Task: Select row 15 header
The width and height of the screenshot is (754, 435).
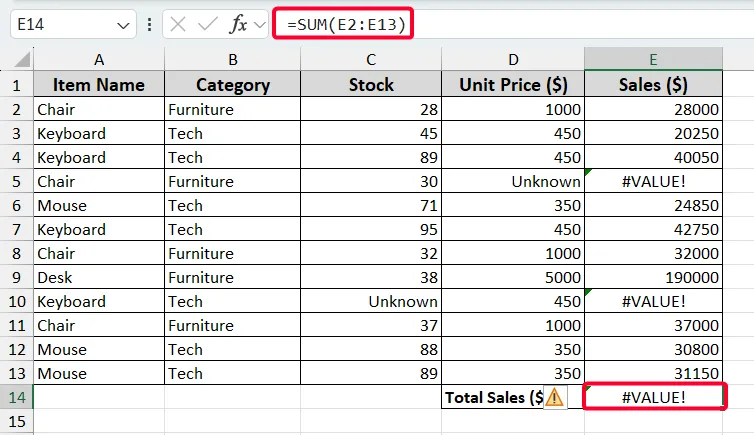Action: click(17, 422)
